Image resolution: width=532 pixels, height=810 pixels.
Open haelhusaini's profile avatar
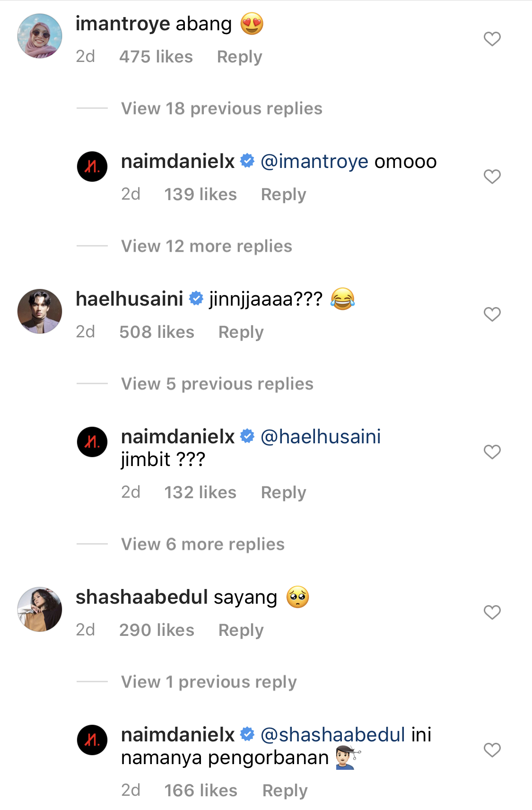point(40,311)
